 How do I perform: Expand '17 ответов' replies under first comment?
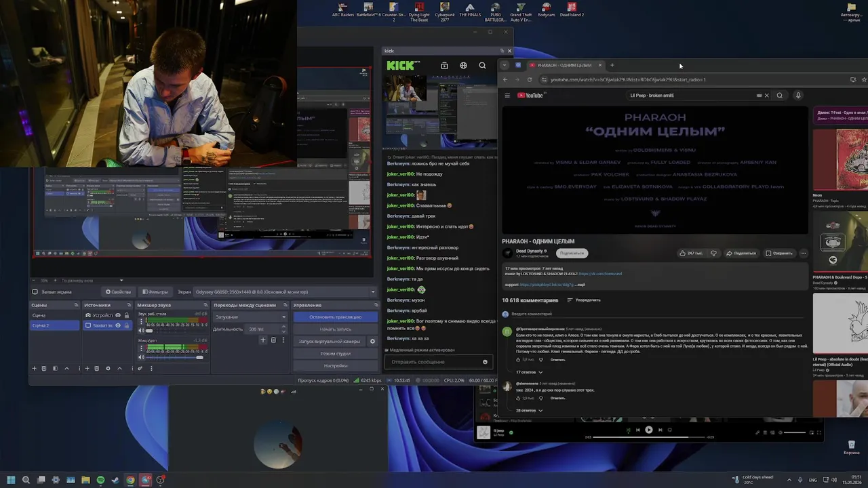coord(530,372)
